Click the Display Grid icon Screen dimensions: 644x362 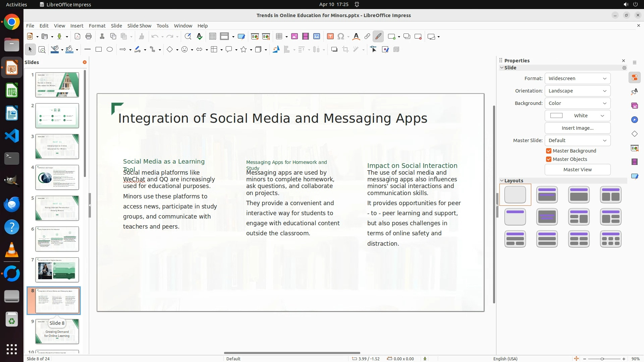212,37
